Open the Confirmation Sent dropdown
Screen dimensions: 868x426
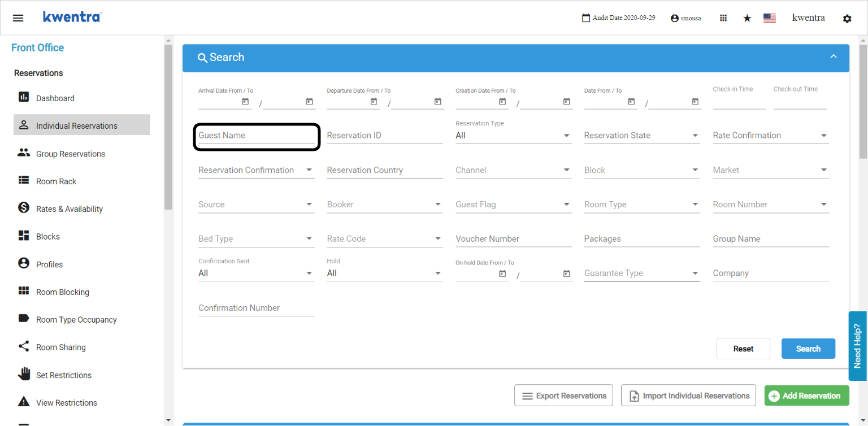point(257,273)
